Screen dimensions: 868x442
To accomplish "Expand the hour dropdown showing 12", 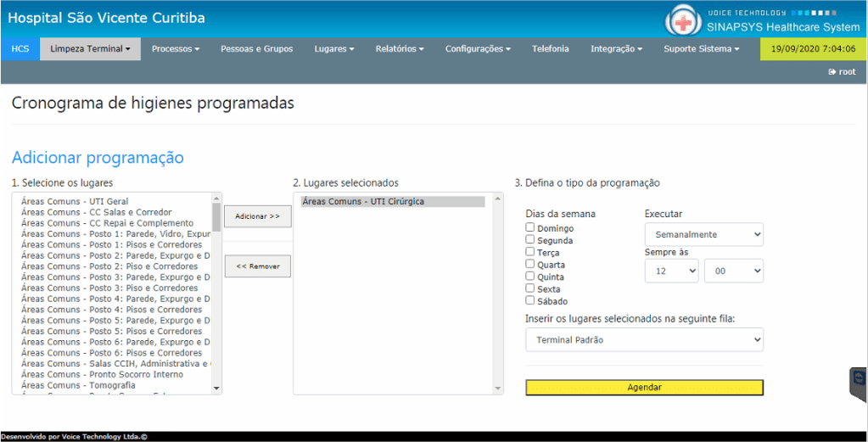I will click(671, 271).
